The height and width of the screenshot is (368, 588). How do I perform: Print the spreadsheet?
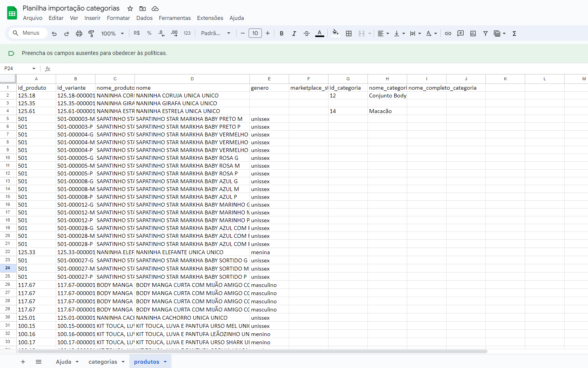point(79,34)
